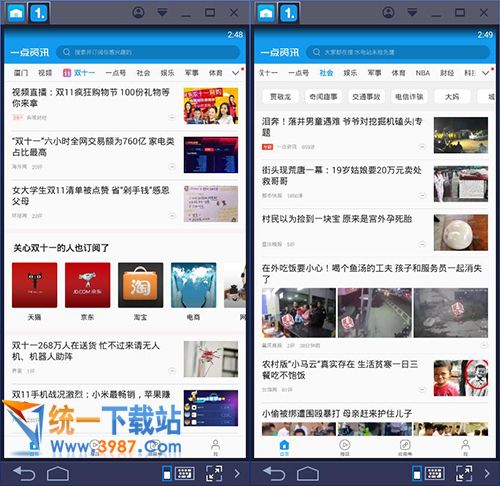The height and width of the screenshot is (486, 500).
Task: Click the back arrow in left emulator bottom bar
Action: tap(24, 473)
